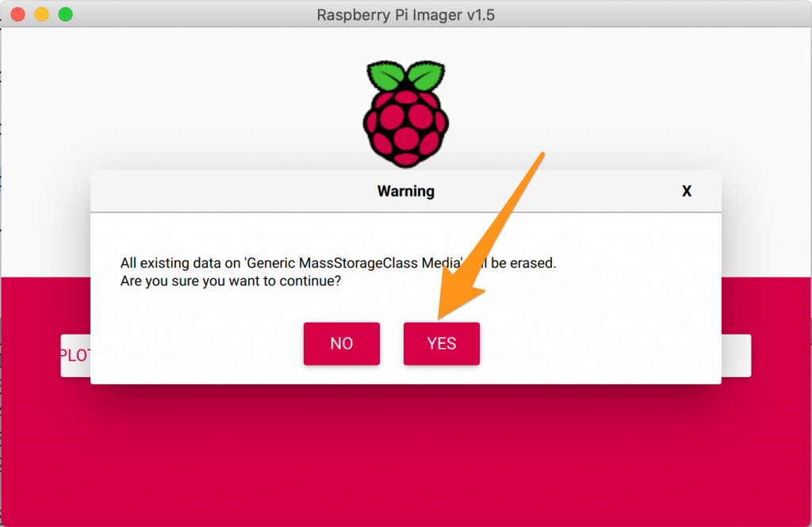The height and width of the screenshot is (527, 812).
Task: Close the Warning dialog with X
Action: click(x=686, y=191)
